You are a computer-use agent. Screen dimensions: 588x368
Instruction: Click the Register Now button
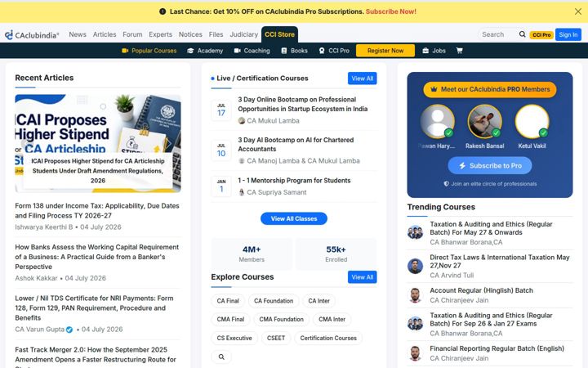[x=385, y=51]
